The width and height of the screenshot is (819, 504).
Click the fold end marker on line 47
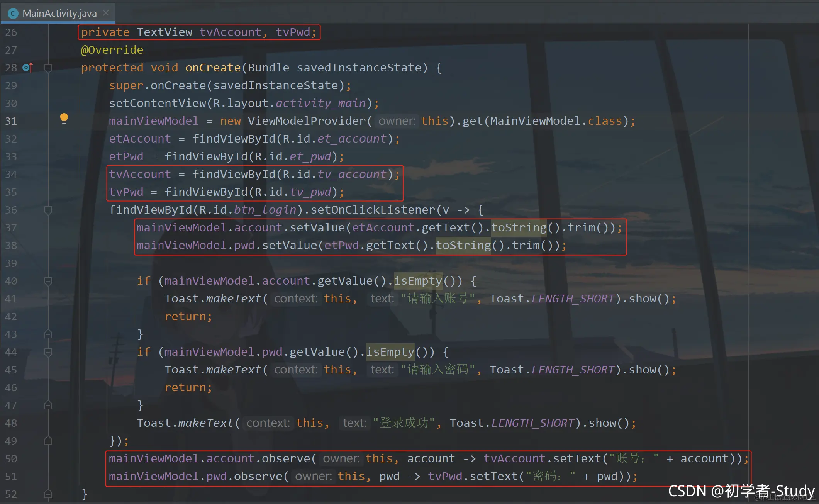click(48, 405)
